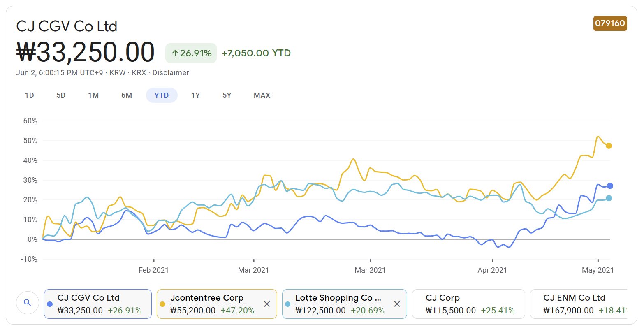Remove Lotte Shopping comparison with X

click(x=397, y=304)
